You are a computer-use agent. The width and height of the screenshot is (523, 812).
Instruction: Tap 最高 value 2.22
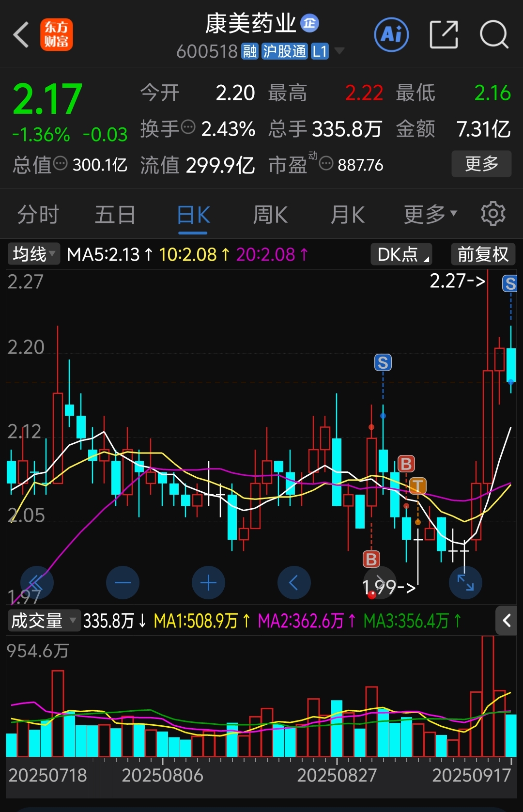(364, 93)
